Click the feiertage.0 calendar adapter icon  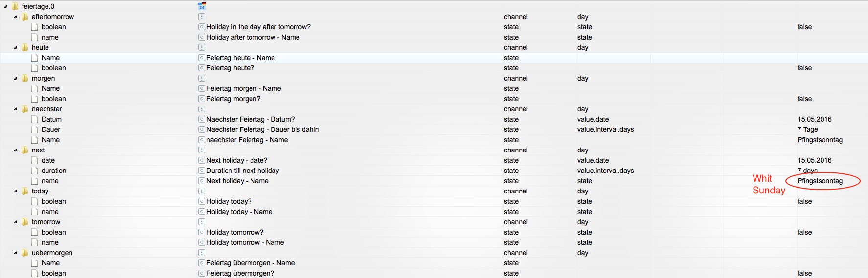(x=202, y=6)
